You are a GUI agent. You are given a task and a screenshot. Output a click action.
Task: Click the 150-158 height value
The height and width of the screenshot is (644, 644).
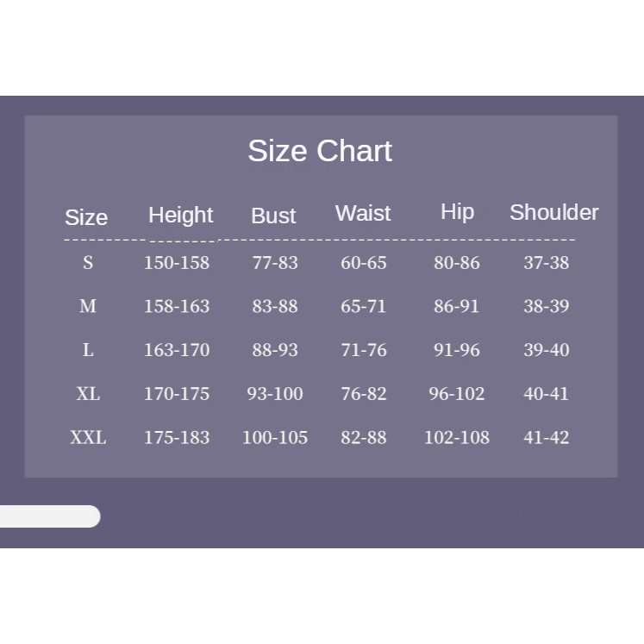[x=177, y=263]
